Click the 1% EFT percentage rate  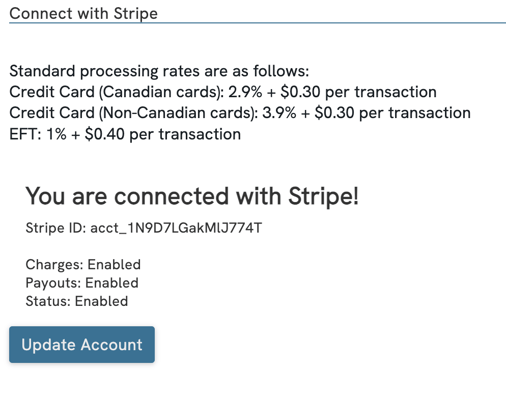pos(56,135)
